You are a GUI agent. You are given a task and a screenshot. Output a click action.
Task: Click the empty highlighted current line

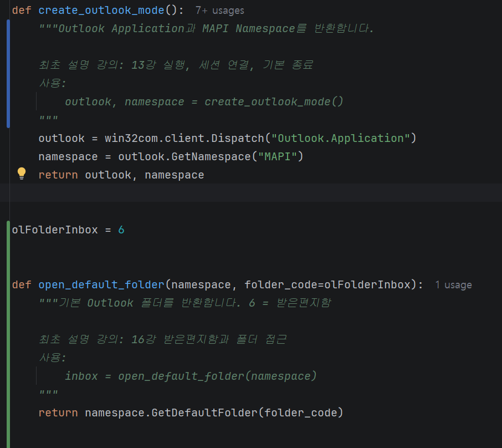[251, 193]
